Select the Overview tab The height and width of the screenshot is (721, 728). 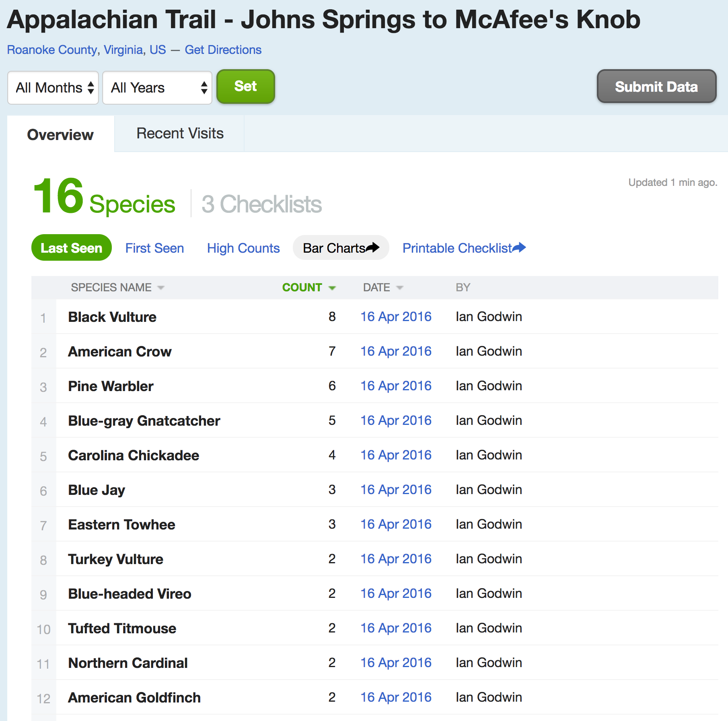click(x=60, y=135)
